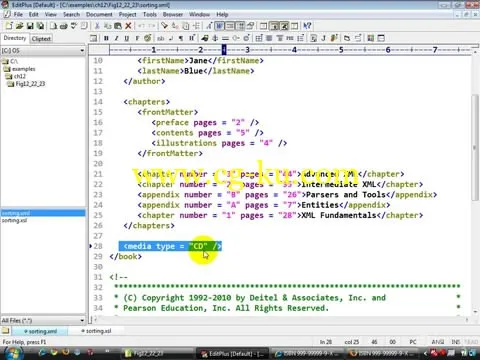Click the vertical scrollbar of the editor
Image resolution: width=480 pixels, height=360 pixels.
(475, 147)
